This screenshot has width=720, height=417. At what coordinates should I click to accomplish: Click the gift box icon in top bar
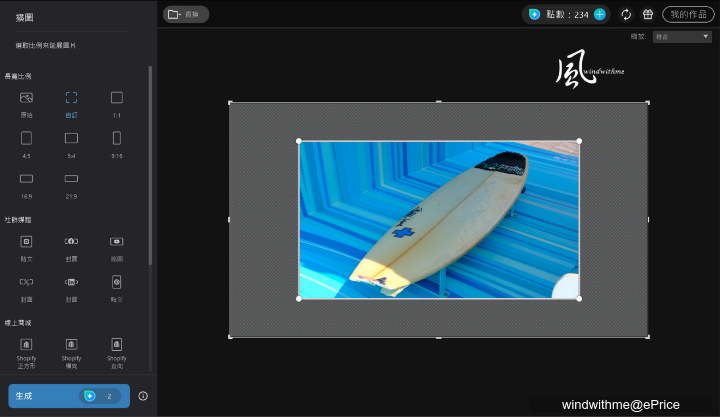coord(647,14)
